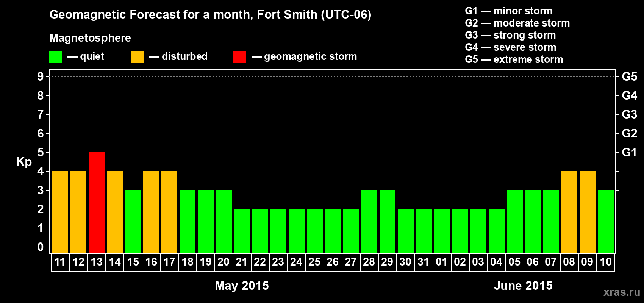This screenshot has height=303, width=644.
Task: Select the green bar for May 28
Action: coord(369,222)
